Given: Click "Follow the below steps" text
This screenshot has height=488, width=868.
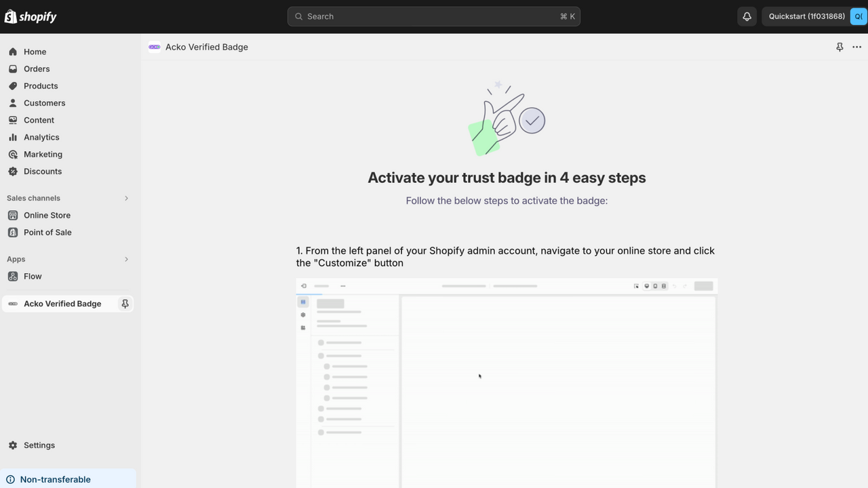Looking at the screenshot, I should (507, 201).
